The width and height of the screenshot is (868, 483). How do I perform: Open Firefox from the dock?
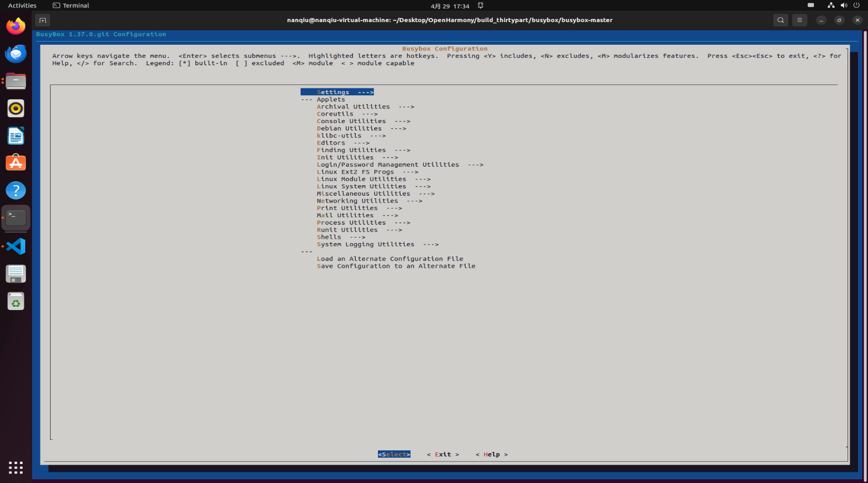click(16, 26)
